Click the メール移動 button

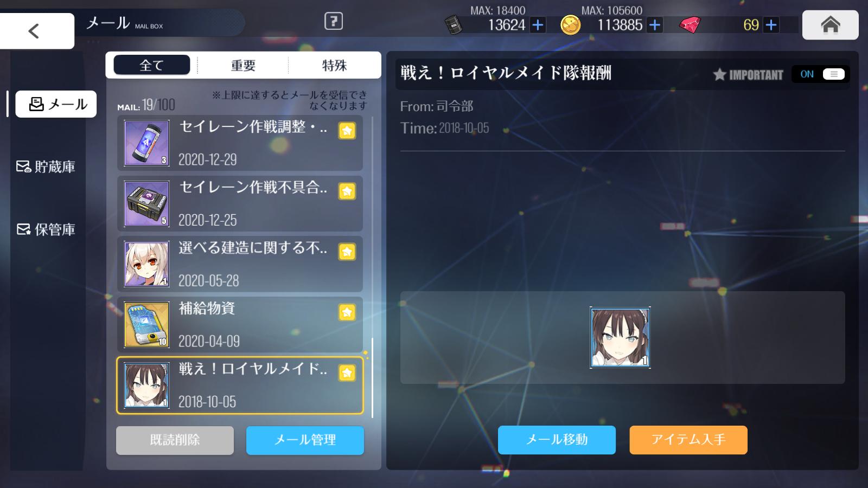[x=557, y=440]
